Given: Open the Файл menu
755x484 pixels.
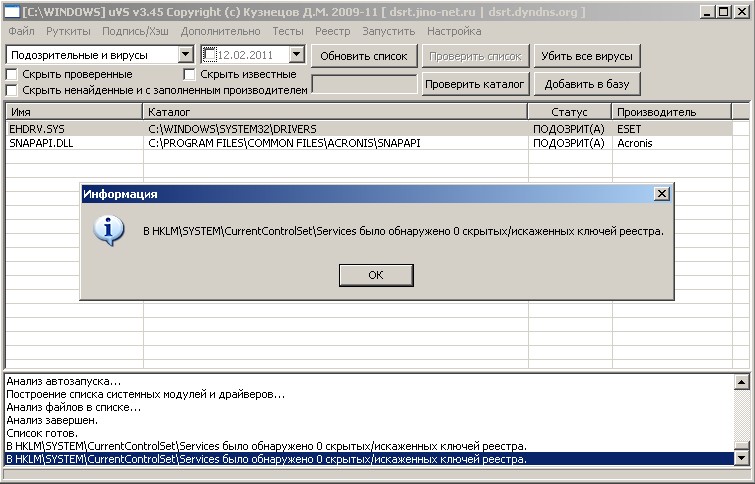Looking at the screenshot, I should [x=21, y=31].
